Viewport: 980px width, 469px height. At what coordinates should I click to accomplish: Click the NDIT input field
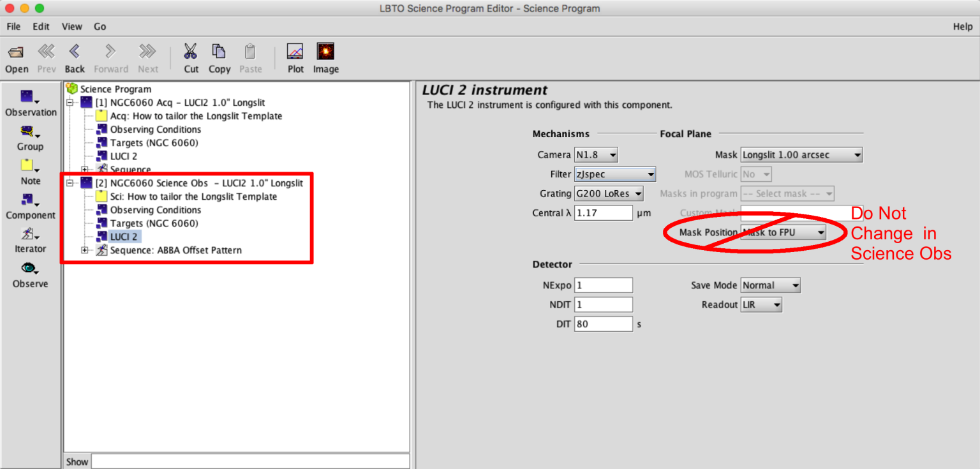point(604,304)
